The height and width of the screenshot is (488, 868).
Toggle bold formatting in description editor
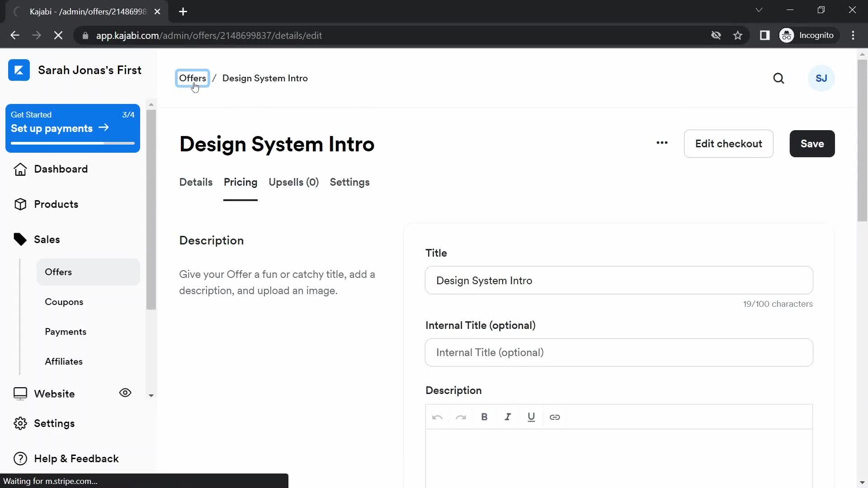[484, 417]
